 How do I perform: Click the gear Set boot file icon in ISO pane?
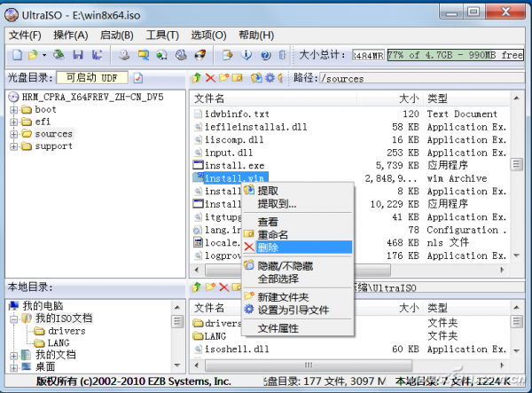270,78
